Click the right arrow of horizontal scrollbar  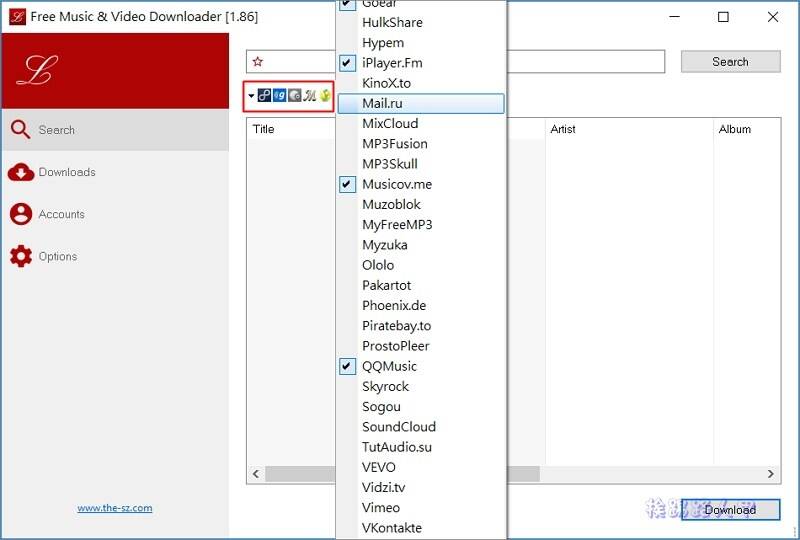771,474
